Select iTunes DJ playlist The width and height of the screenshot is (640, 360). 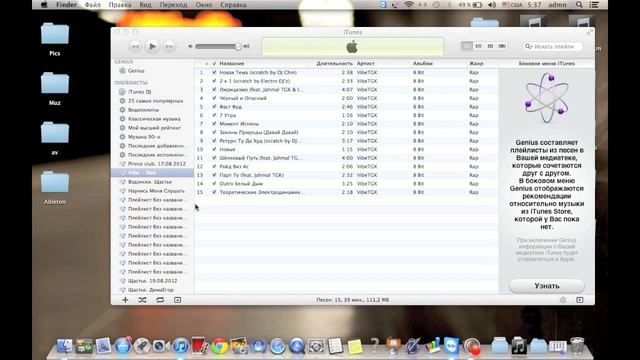[x=140, y=92]
